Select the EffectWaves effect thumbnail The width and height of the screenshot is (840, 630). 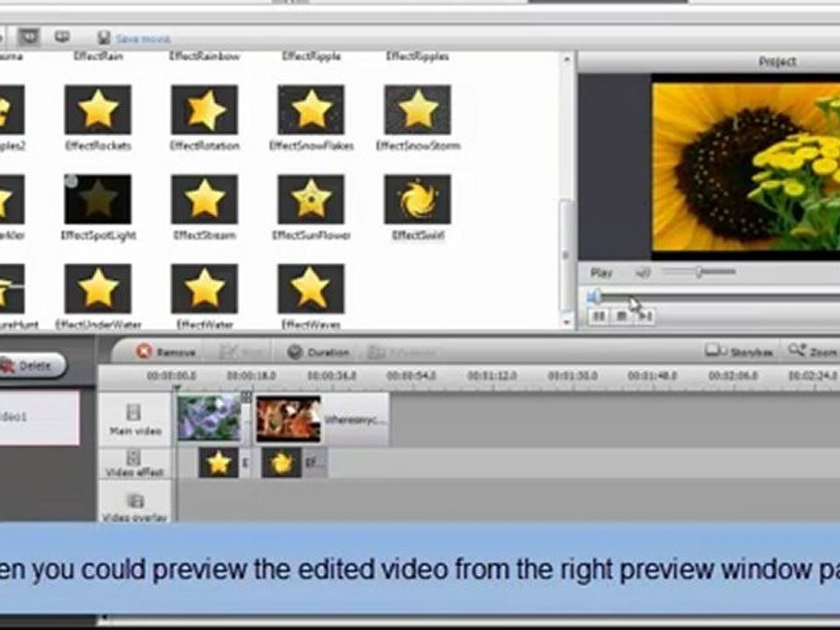[311, 289]
